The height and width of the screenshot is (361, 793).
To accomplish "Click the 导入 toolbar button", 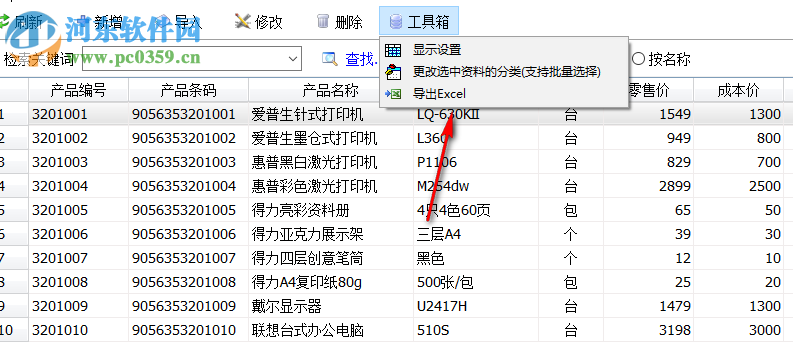I will 179,21.
